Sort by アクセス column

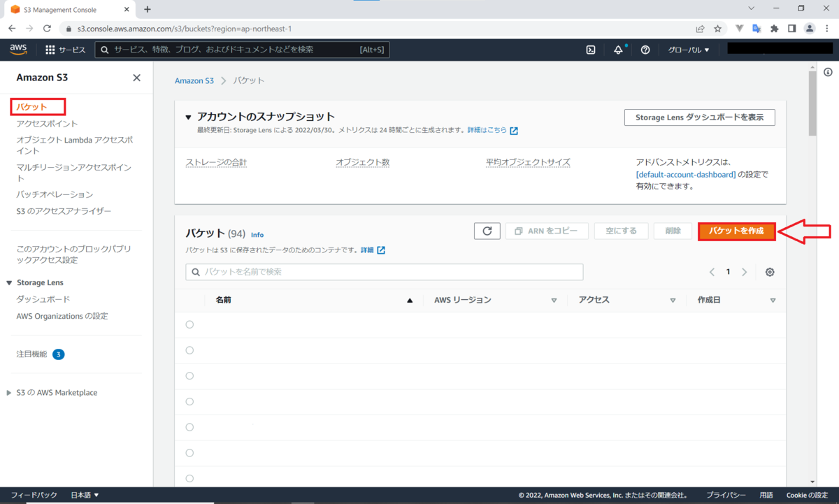tap(673, 300)
